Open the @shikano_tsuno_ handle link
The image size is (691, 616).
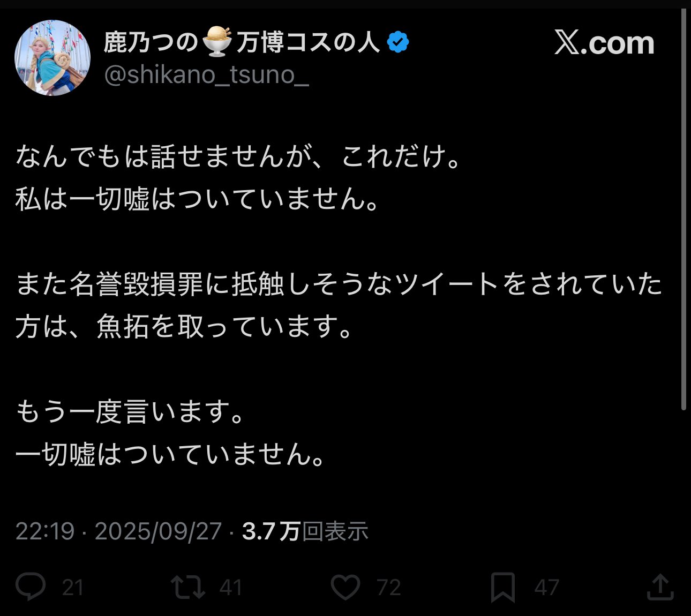coord(206,75)
